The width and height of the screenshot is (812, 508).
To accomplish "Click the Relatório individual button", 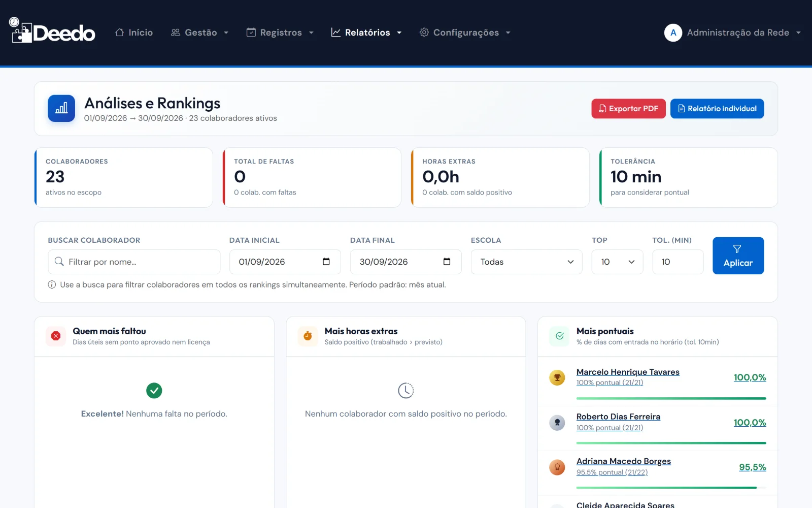I will coord(717,109).
